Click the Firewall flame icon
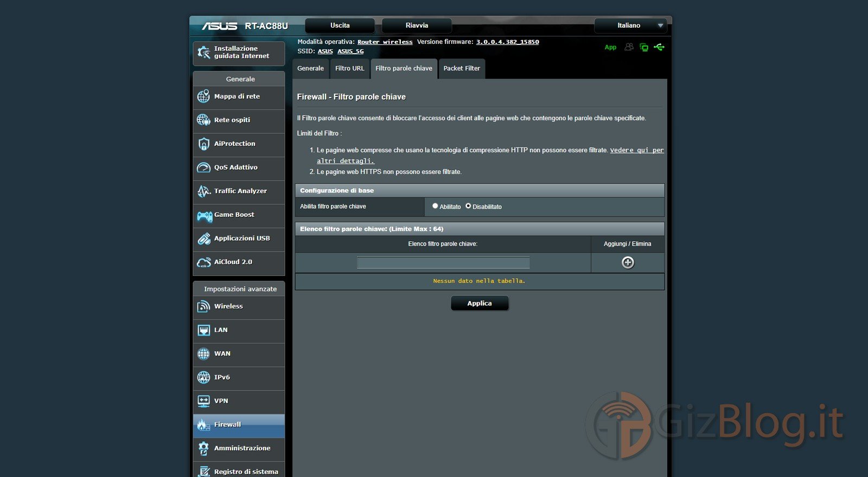Screen dimensions: 868x477 tap(203, 425)
